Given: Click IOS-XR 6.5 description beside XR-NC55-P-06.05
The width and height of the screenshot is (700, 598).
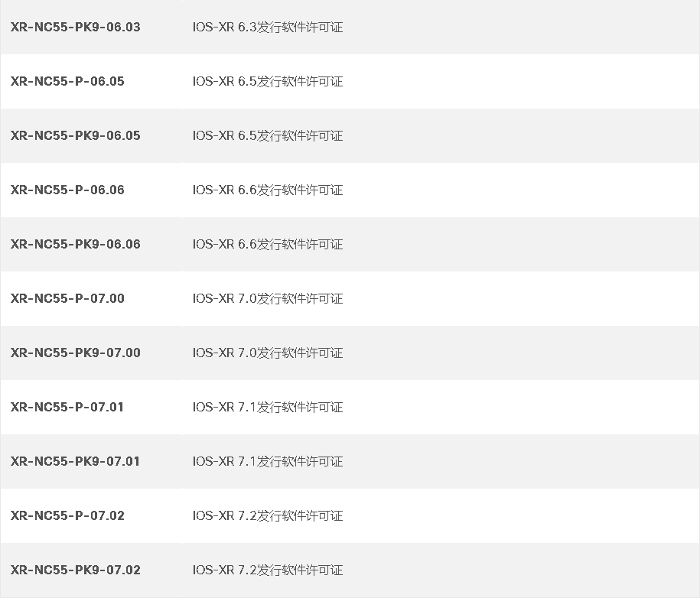Looking at the screenshot, I should 268,82.
